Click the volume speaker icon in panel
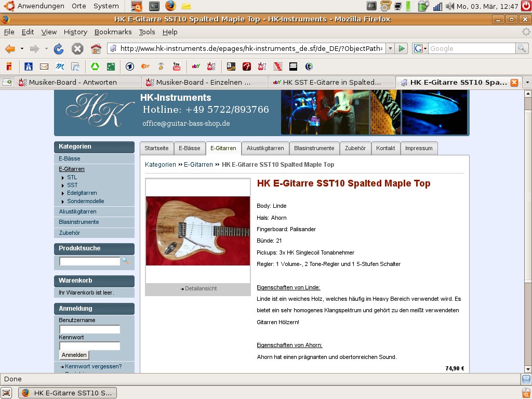532x399 pixels. 449,6
